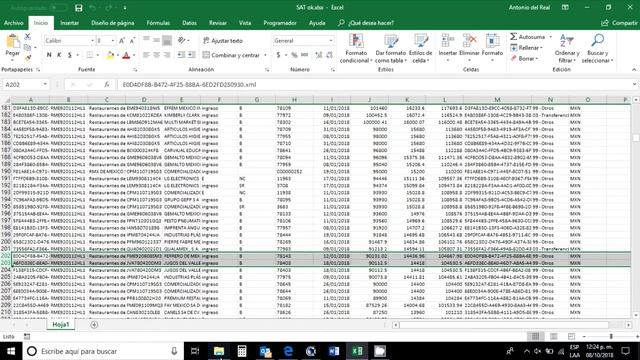Click the decrease decimals icon
640x360 pixels.
[x=329, y=55]
